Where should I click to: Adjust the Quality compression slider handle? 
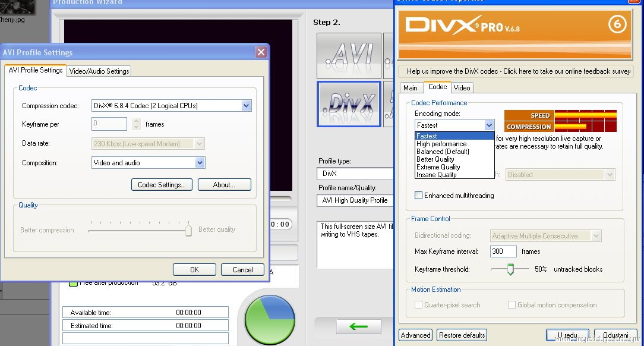(x=188, y=229)
